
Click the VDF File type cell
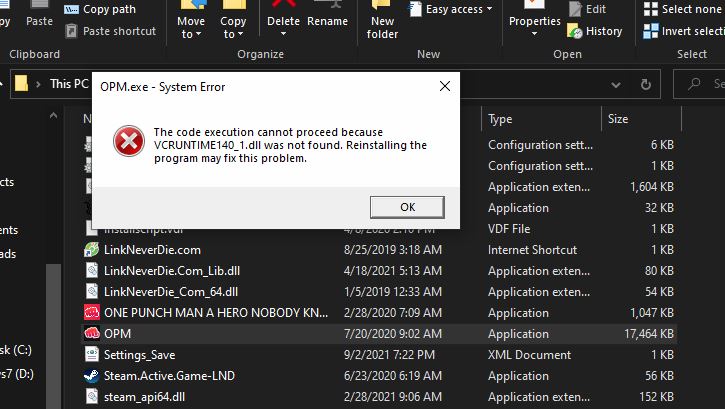coord(509,229)
